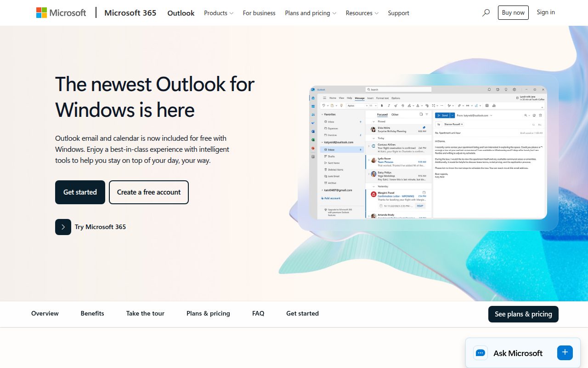Image resolution: width=588 pixels, height=368 pixels.
Task: Click the Sign in link
Action: pyautogui.click(x=546, y=12)
